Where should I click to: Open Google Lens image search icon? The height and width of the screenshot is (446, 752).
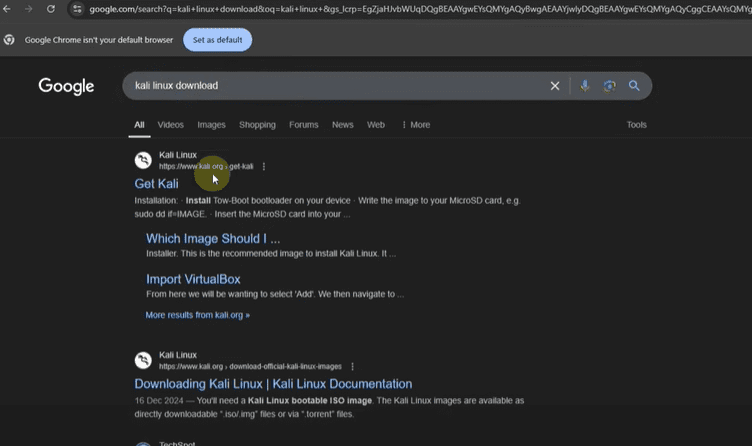point(609,86)
